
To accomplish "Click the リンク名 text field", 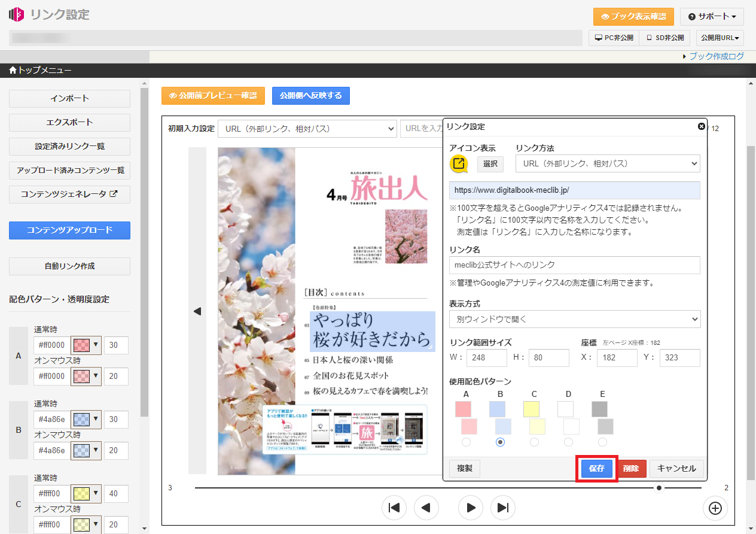I will (x=574, y=265).
